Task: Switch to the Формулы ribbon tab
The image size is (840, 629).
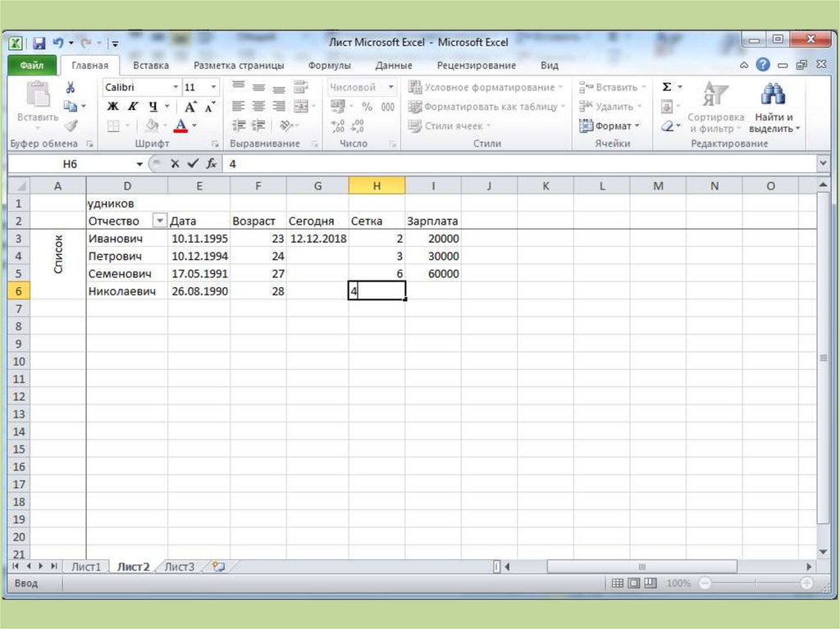Action: (x=330, y=66)
